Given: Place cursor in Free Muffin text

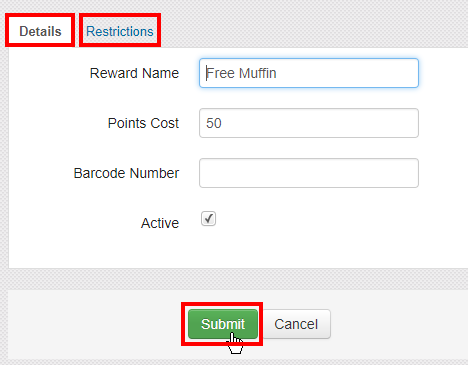Looking at the screenshot, I should (x=241, y=73).
